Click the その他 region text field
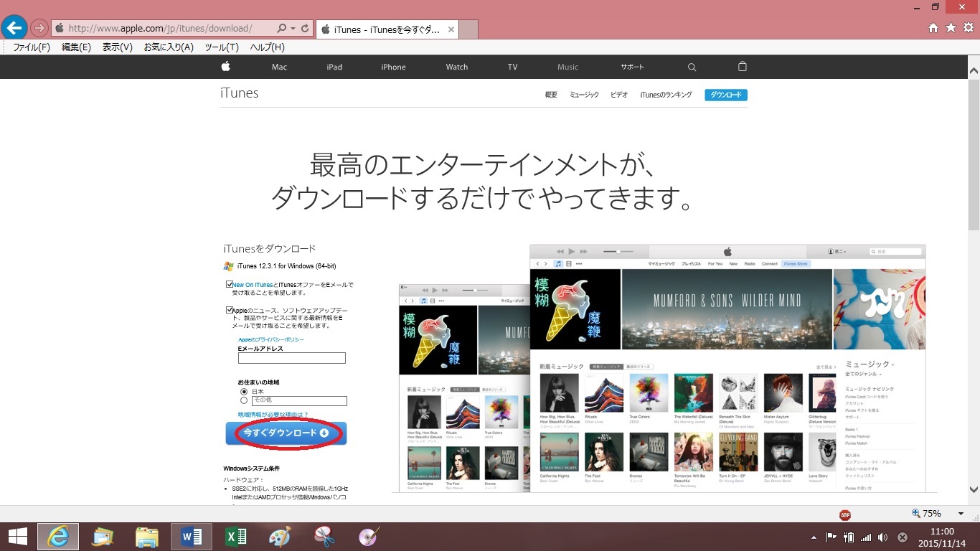980x551 pixels. click(299, 401)
